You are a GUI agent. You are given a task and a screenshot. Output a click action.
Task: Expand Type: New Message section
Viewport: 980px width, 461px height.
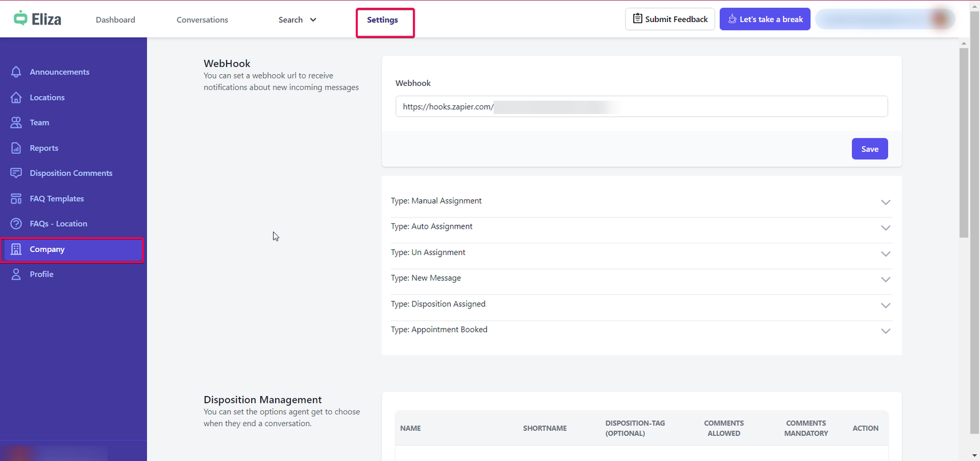click(885, 279)
